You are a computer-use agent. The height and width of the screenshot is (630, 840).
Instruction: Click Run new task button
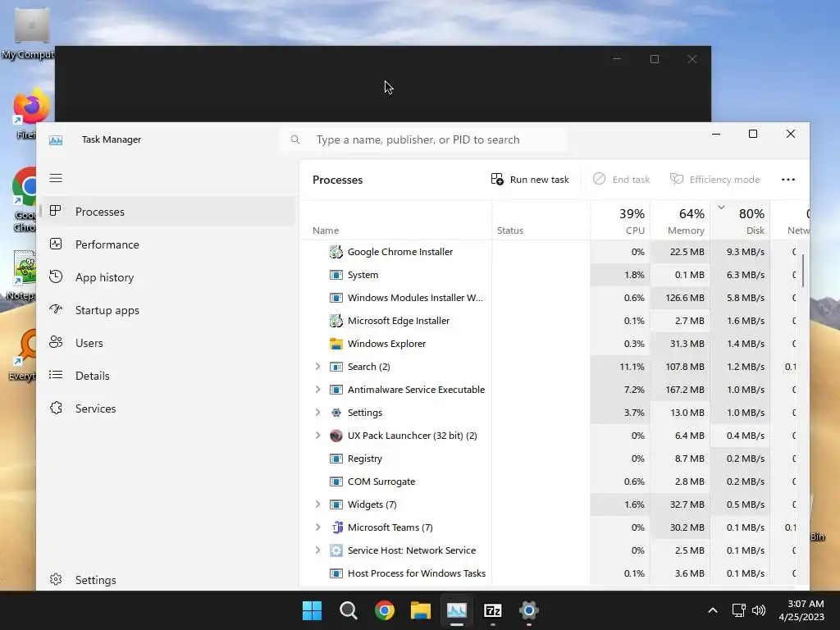[530, 180]
